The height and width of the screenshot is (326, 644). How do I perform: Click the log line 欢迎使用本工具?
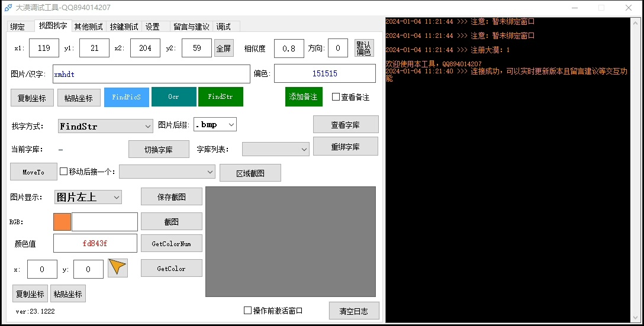pyautogui.click(x=433, y=64)
